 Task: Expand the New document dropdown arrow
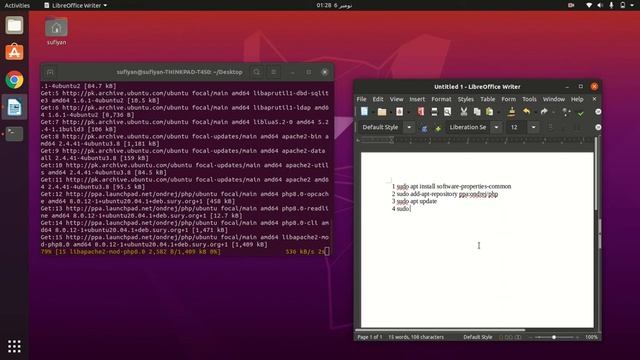[x=372, y=112]
